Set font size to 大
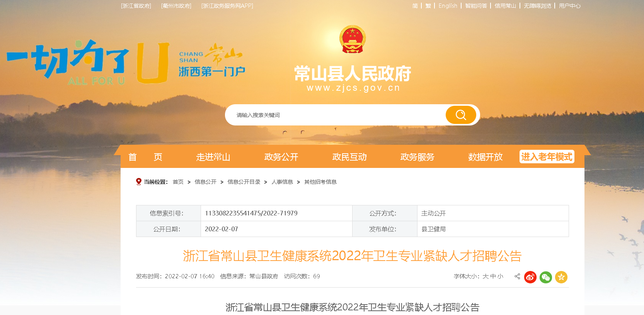Viewport: 644px width, 315px height. point(486,276)
